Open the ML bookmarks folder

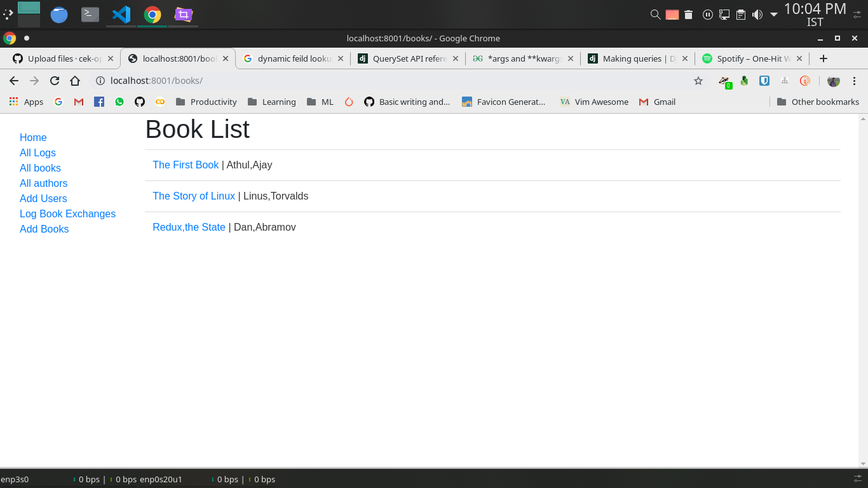[320, 102]
